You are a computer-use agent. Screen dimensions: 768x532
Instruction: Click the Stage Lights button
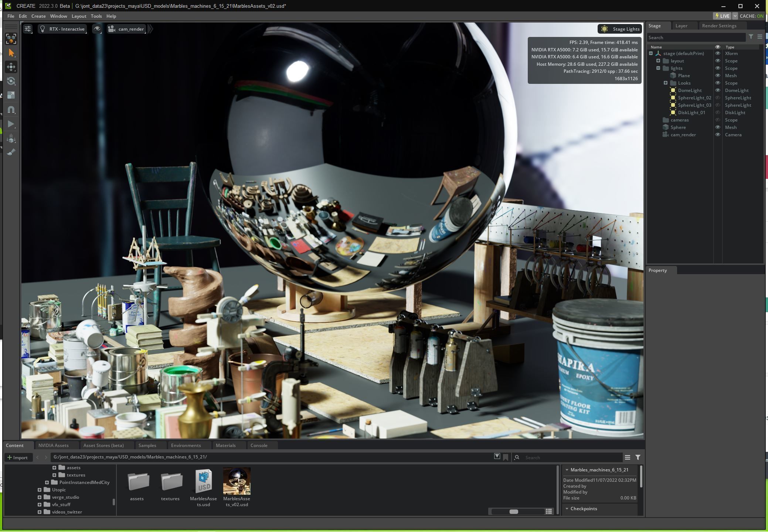(x=620, y=29)
